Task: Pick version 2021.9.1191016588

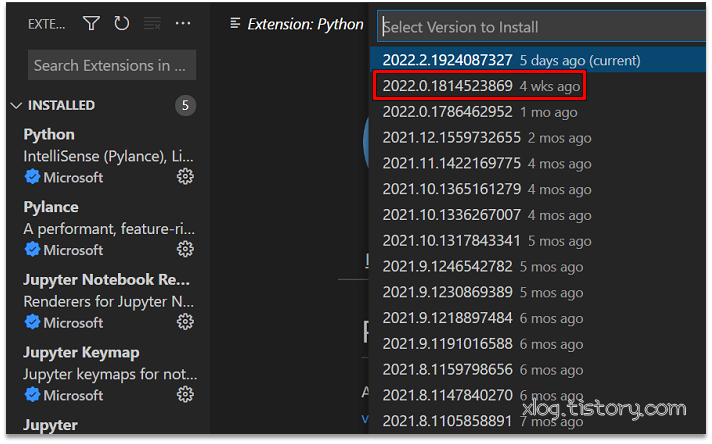Action: pyautogui.click(x=538, y=344)
